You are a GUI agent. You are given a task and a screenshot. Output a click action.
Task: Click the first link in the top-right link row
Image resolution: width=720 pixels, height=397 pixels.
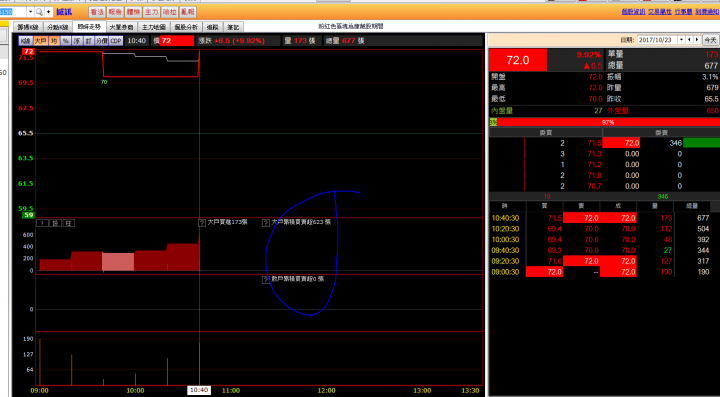[634, 11]
